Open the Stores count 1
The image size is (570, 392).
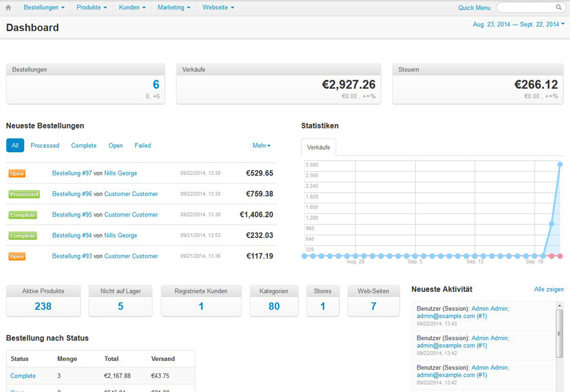point(323,306)
